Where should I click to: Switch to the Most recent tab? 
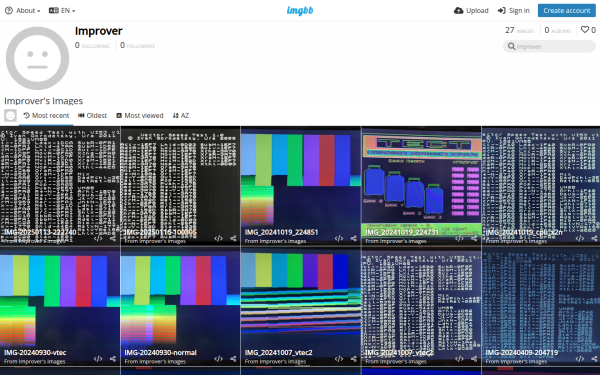click(46, 116)
